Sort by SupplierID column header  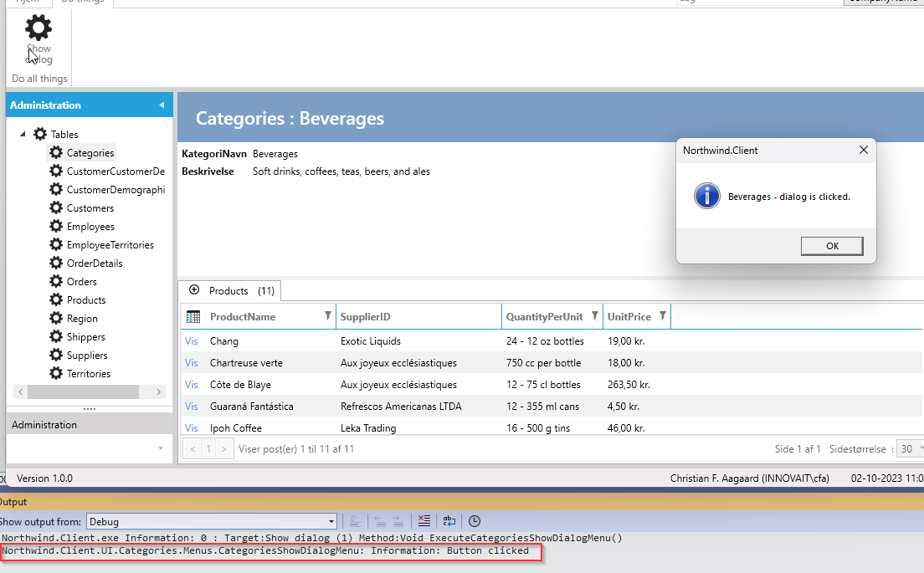coord(366,317)
